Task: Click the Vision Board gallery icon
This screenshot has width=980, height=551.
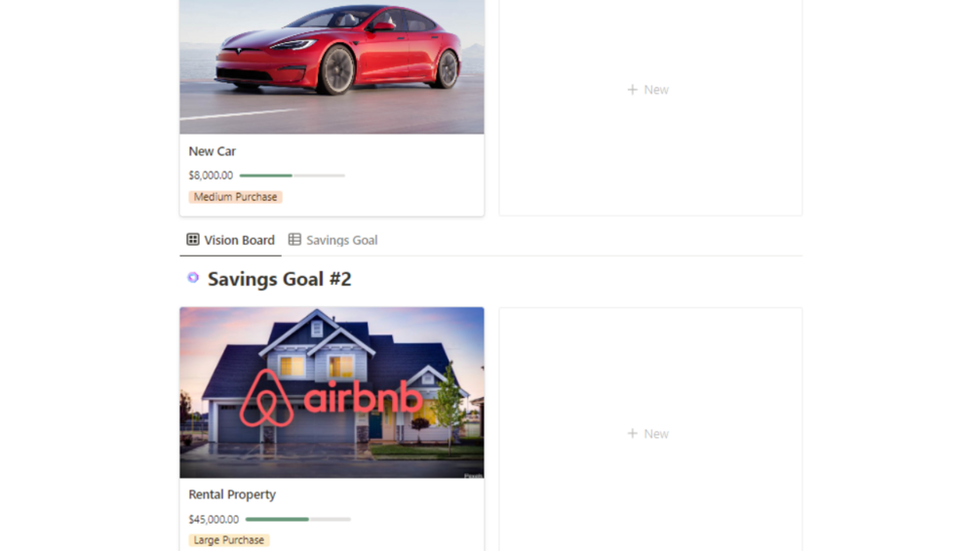Action: click(193, 239)
